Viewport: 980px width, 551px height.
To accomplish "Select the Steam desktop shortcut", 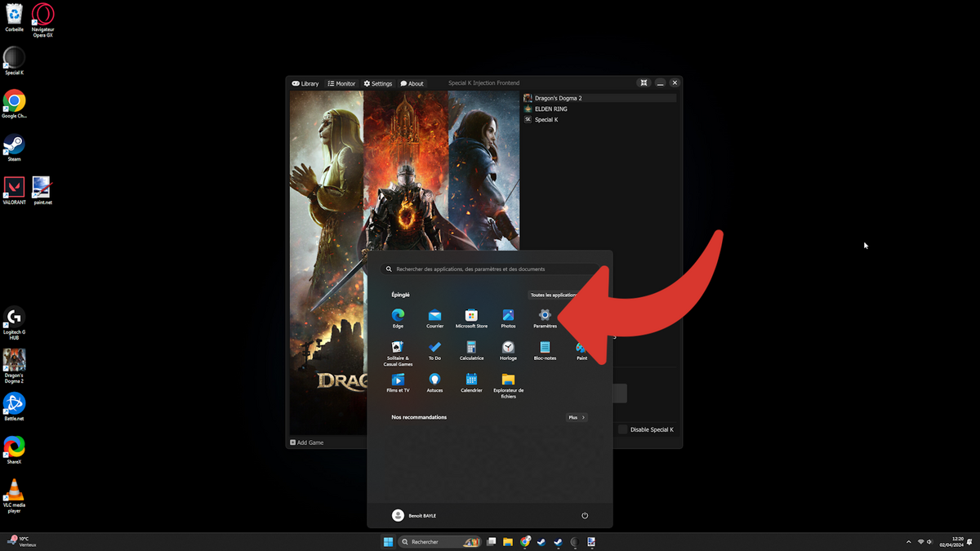I will click(x=15, y=148).
